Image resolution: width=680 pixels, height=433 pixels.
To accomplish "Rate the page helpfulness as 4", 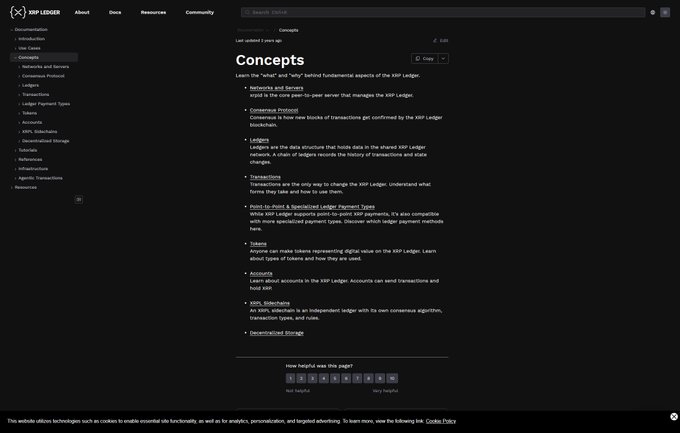I will (324, 378).
